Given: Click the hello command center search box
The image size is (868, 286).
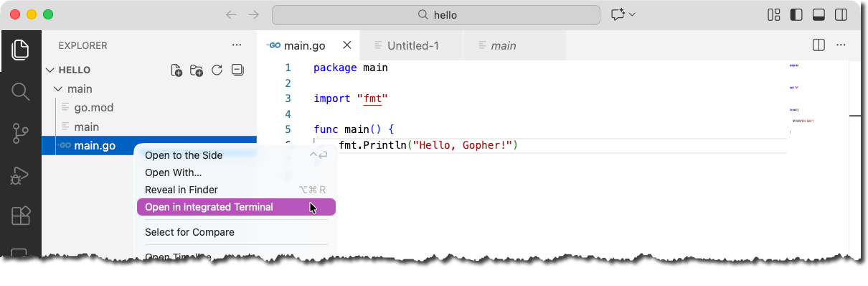Looking at the screenshot, I should pyautogui.click(x=436, y=14).
